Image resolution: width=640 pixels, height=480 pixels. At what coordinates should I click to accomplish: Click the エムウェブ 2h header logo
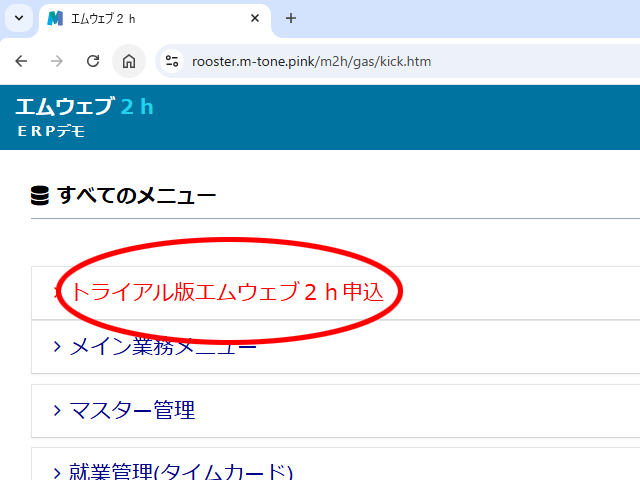point(84,107)
